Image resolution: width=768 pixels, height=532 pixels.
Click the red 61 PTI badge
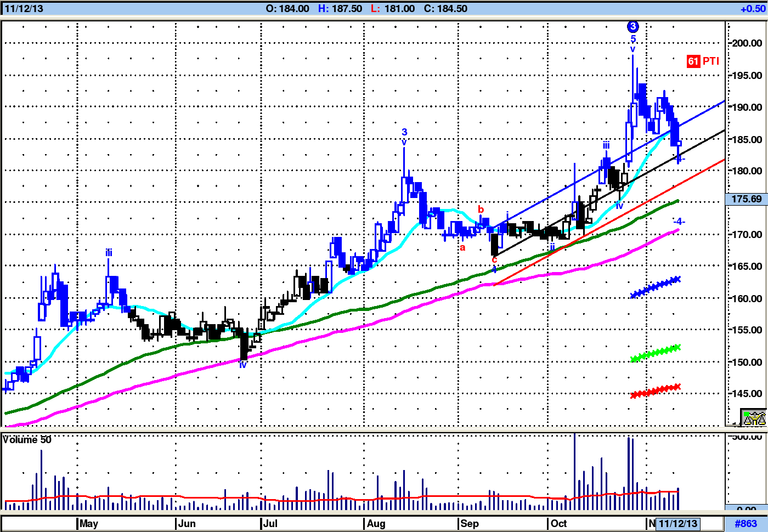(703, 61)
